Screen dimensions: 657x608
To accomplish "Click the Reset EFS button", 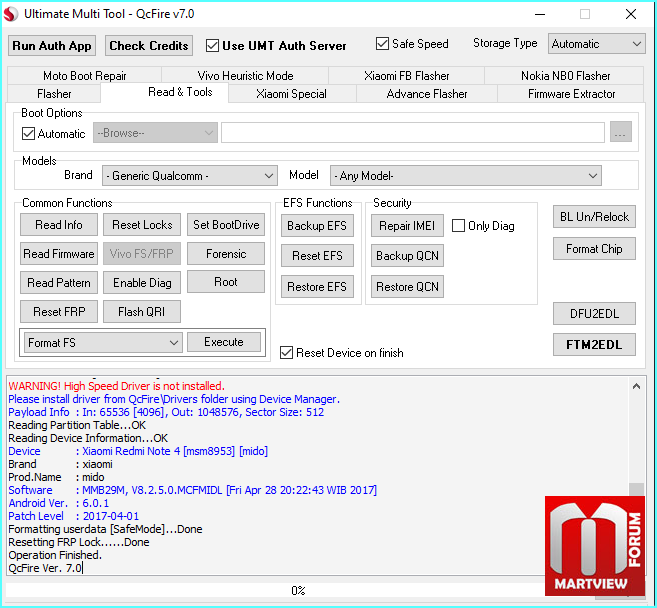I will click(x=317, y=256).
